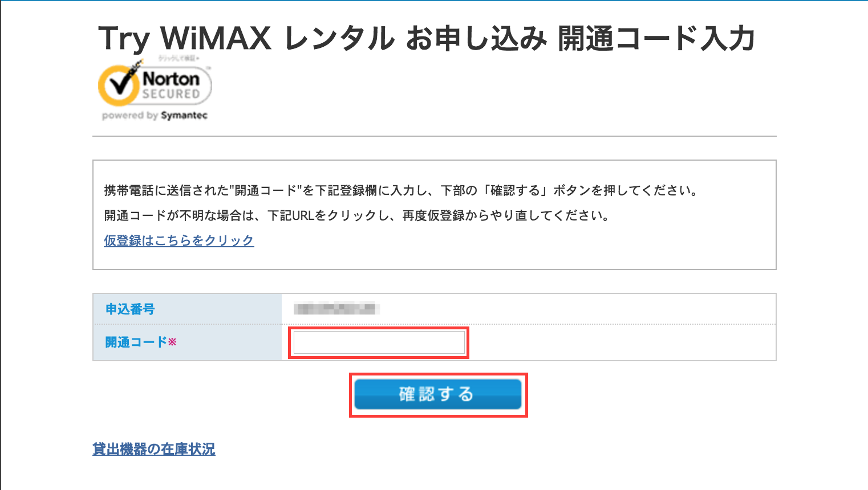The height and width of the screenshot is (490, 868).
Task: Click the 開通コード※ row label
Action: (x=140, y=342)
